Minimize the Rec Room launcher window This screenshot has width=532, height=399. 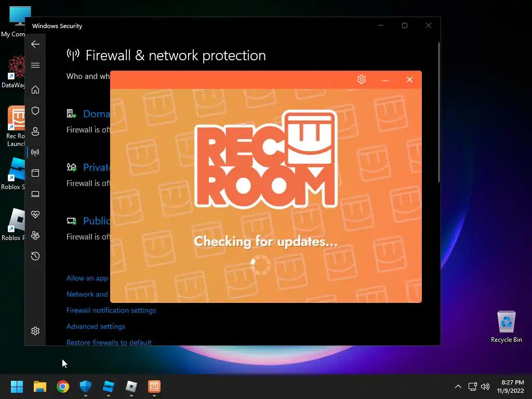point(385,80)
